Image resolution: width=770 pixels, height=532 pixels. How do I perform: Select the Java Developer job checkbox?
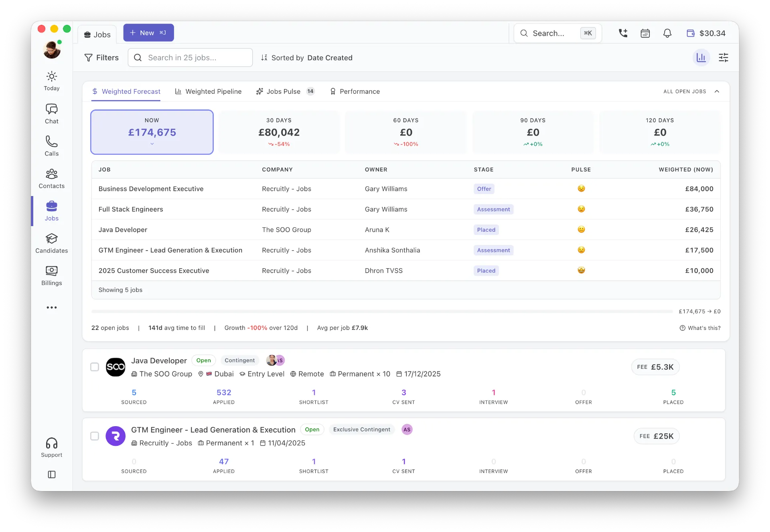[x=95, y=367]
